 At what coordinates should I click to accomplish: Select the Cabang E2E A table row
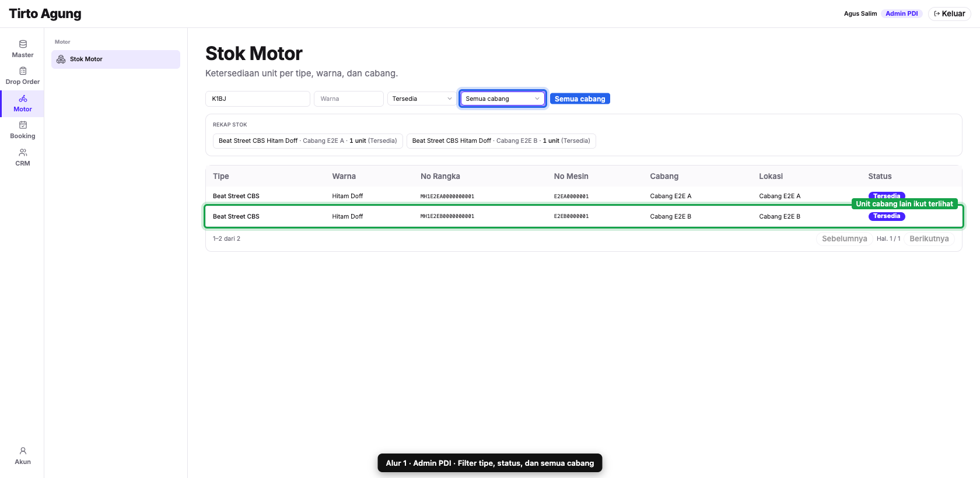tap(583, 196)
